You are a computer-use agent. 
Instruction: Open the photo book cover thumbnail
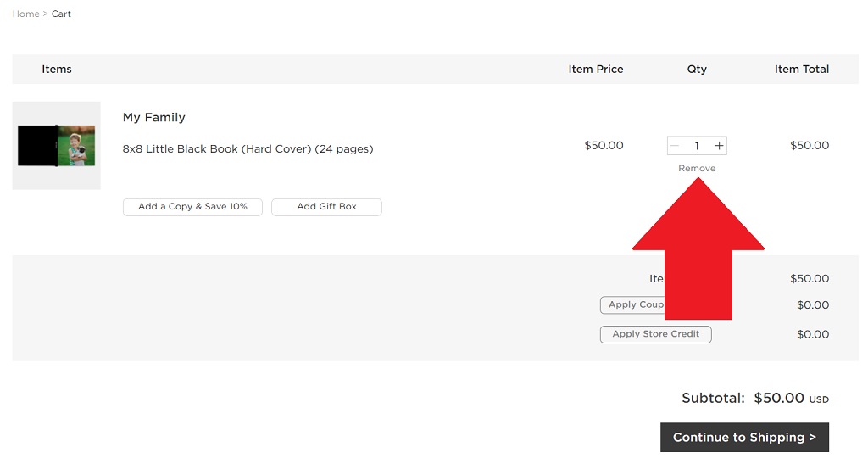(x=57, y=146)
